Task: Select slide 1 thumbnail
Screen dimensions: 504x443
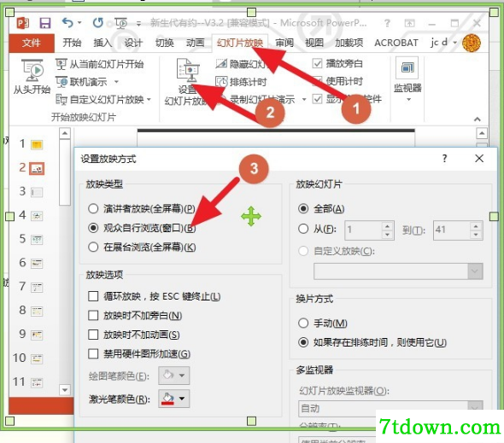Action: pyautogui.click(x=37, y=144)
